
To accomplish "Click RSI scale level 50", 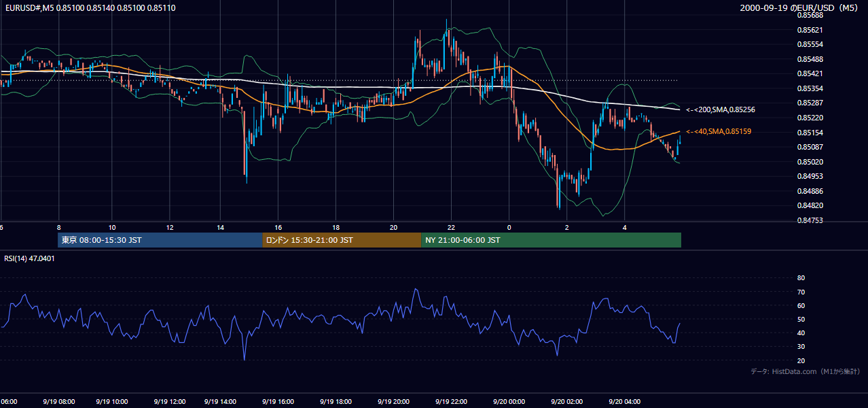I will pyautogui.click(x=801, y=319).
